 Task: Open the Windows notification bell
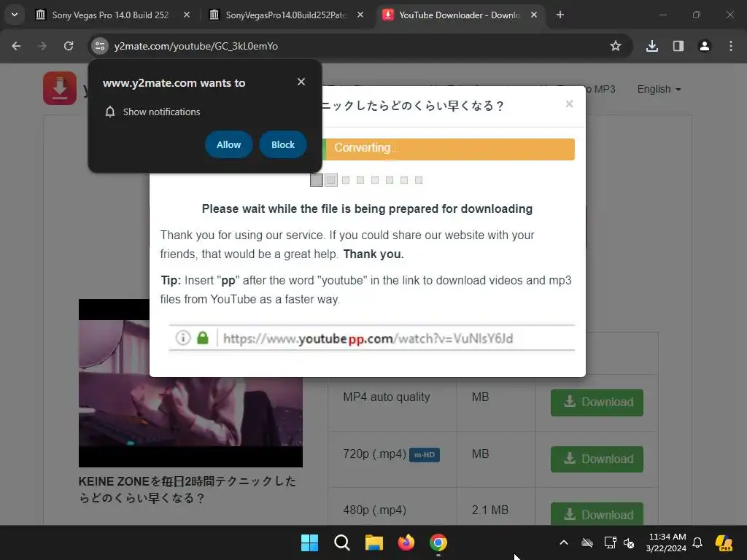coord(697,542)
